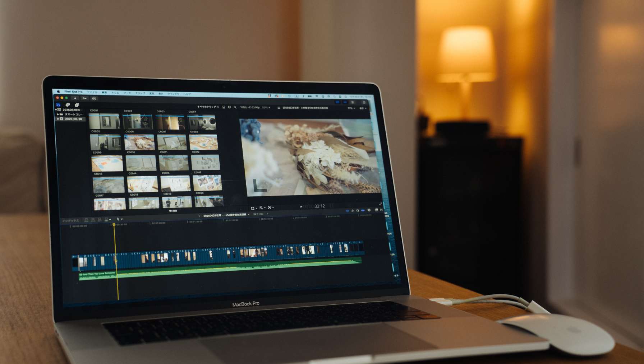644x364 pixels.
Task: Open Background Tasks checkmark icon
Action: point(94,99)
